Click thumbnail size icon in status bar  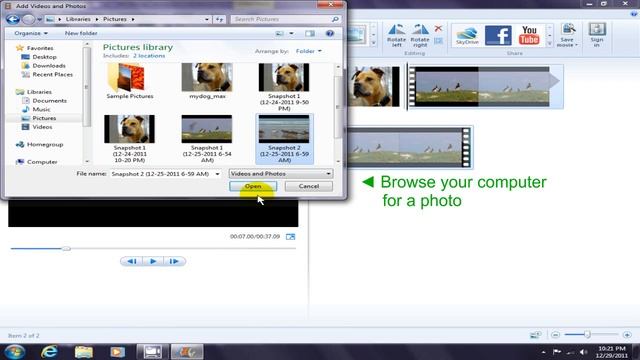tap(535, 335)
